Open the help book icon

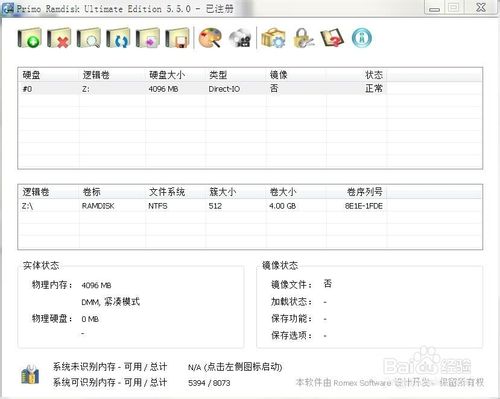pos(332,38)
